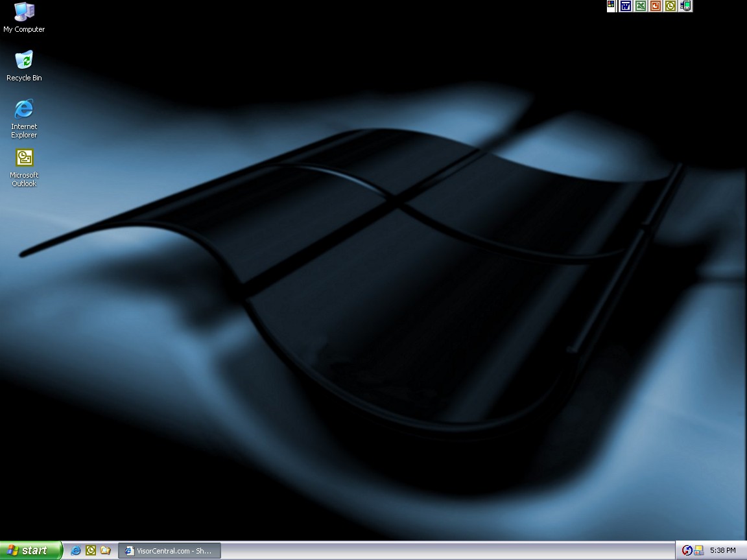This screenshot has width=747, height=560.
Task: Select the My Computer desktop icon
Action: [24, 12]
